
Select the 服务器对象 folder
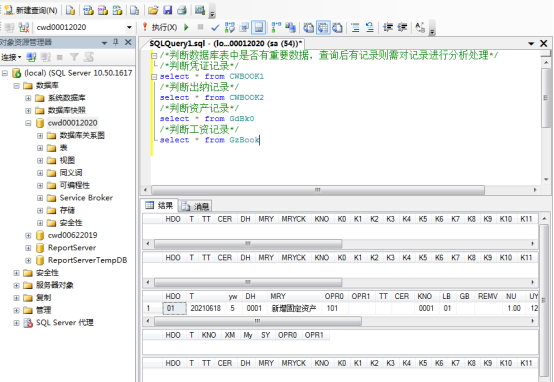[55, 285]
